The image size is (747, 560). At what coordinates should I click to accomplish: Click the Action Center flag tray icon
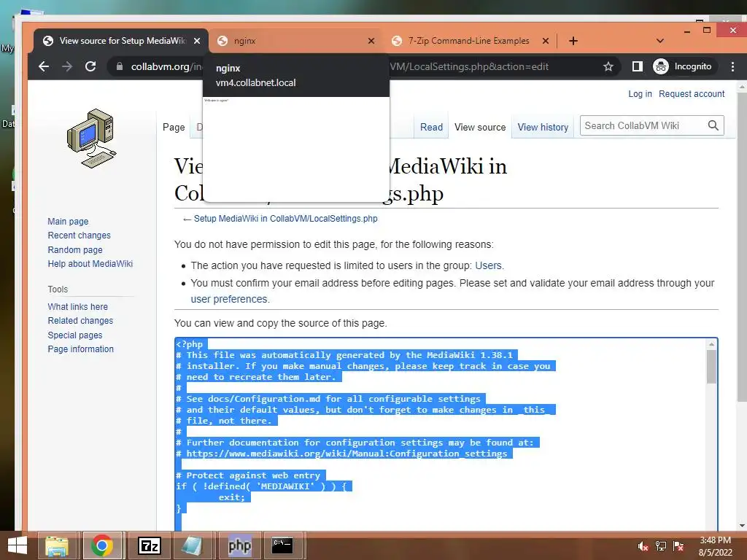pyautogui.click(x=678, y=546)
